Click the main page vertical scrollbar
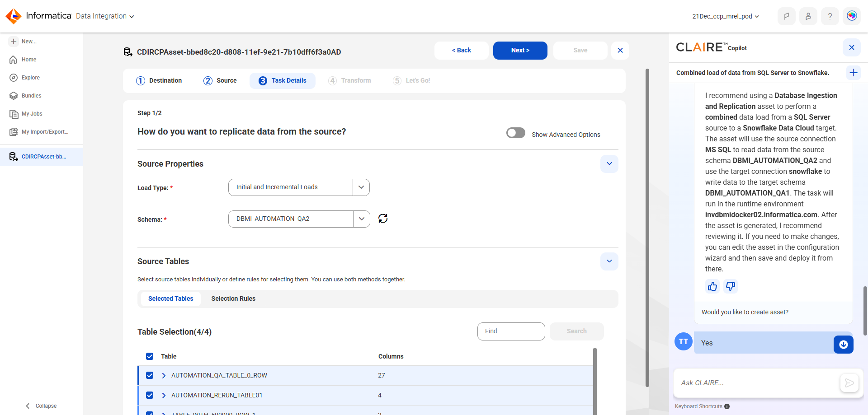This screenshot has height=415, width=868. [x=647, y=228]
